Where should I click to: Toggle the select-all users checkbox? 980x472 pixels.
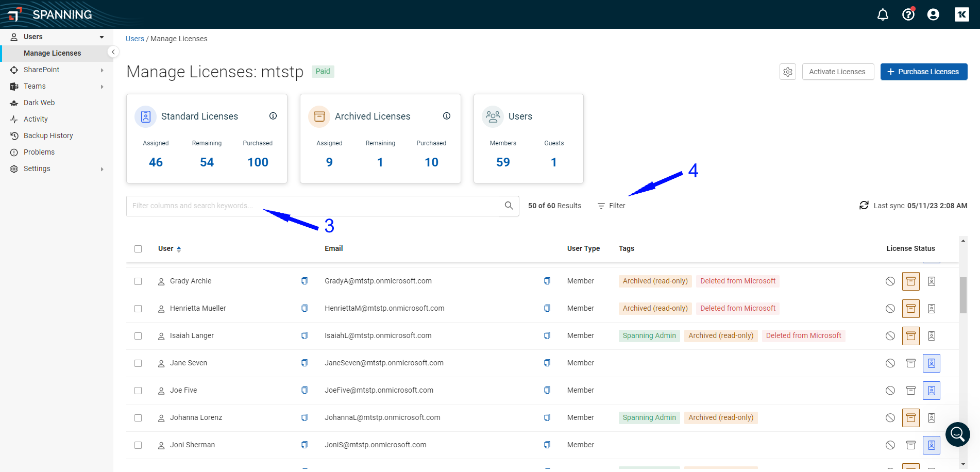138,249
